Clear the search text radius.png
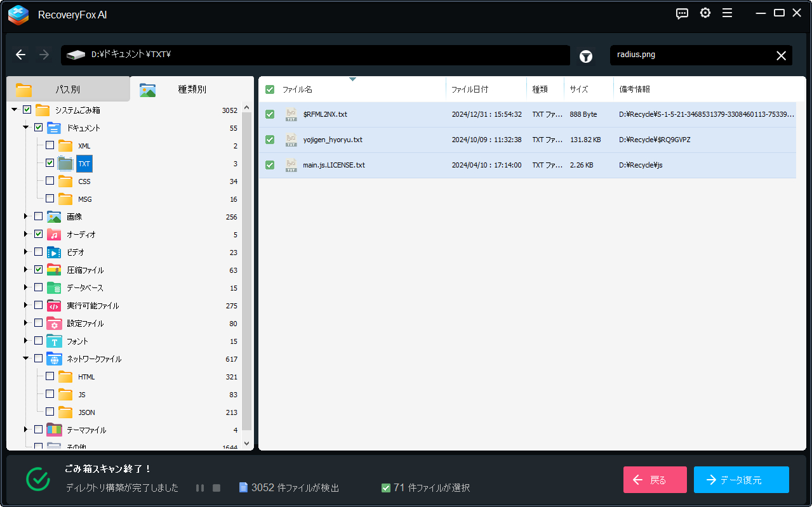This screenshot has width=812, height=507. pyautogui.click(x=782, y=56)
